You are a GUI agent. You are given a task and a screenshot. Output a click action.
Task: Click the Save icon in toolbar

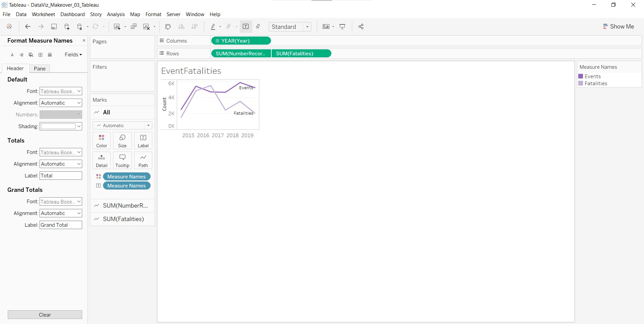pos(54,27)
